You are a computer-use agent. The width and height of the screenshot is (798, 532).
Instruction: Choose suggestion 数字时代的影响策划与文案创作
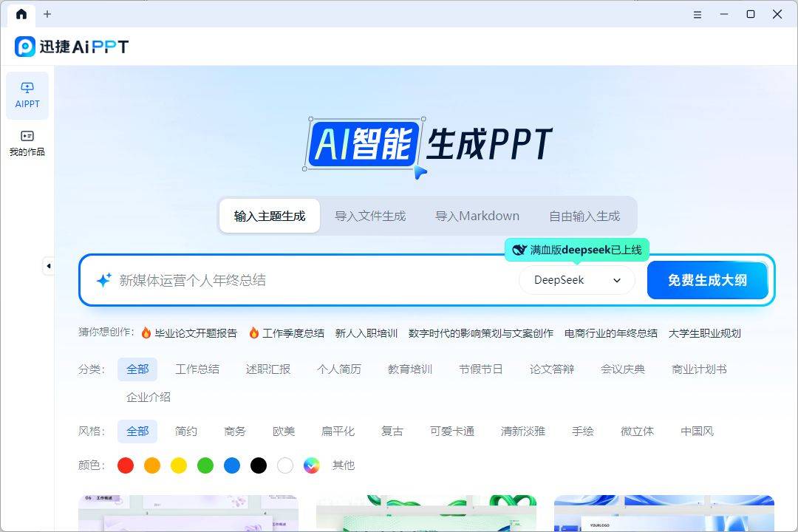click(x=481, y=333)
